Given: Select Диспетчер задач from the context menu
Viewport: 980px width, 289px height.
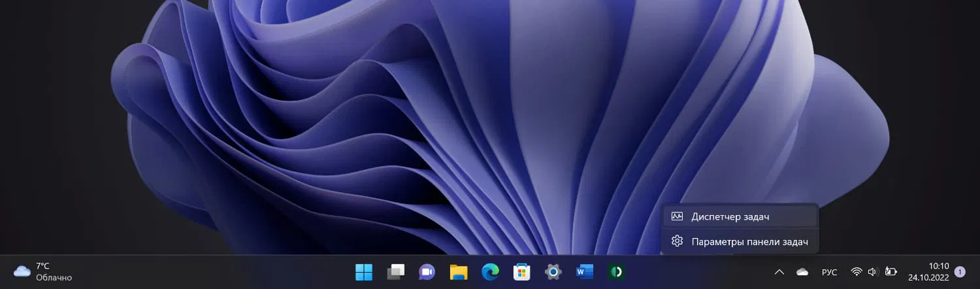Looking at the screenshot, I should click(740, 216).
